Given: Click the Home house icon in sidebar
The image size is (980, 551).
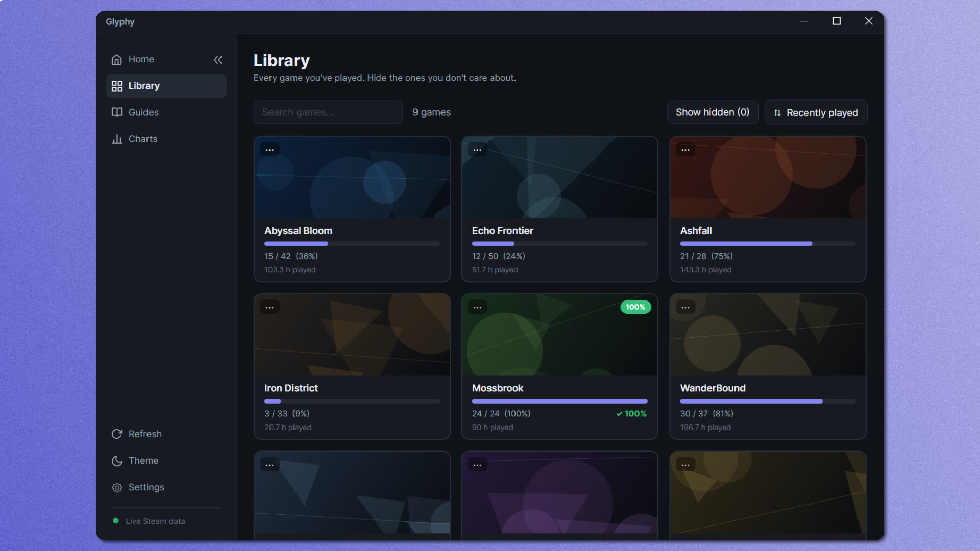Looking at the screenshot, I should tap(117, 60).
